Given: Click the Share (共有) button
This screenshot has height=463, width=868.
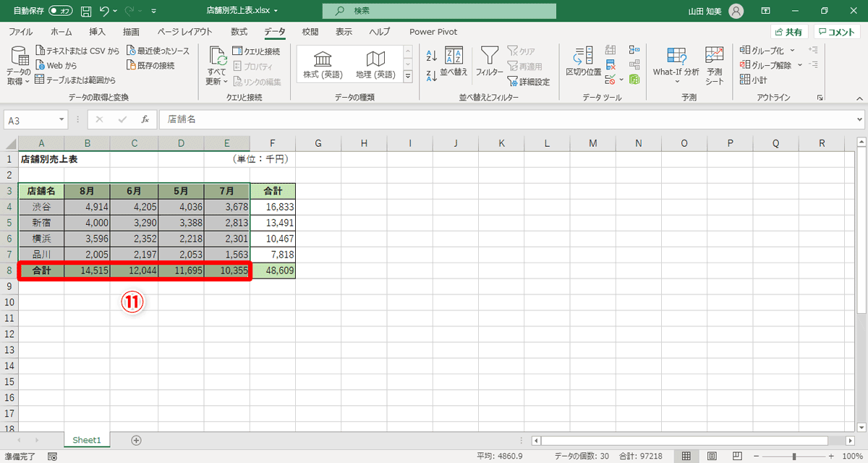Looking at the screenshot, I should [x=788, y=32].
